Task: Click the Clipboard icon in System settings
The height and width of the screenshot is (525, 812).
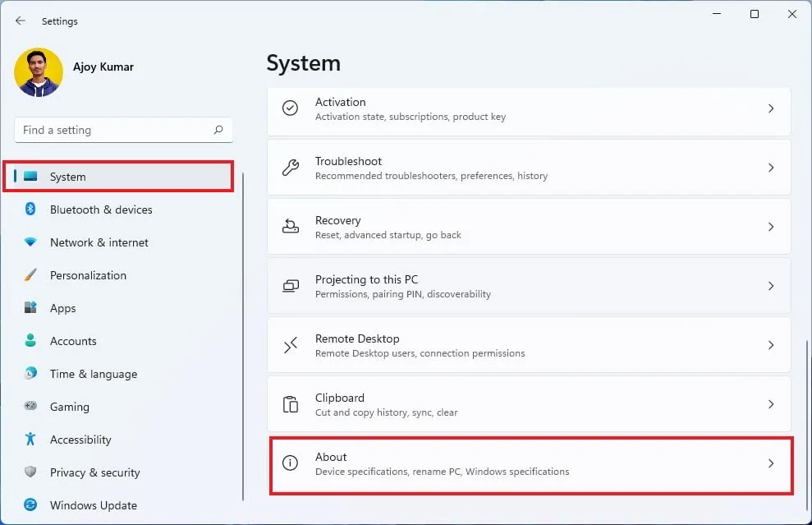Action: click(x=290, y=403)
